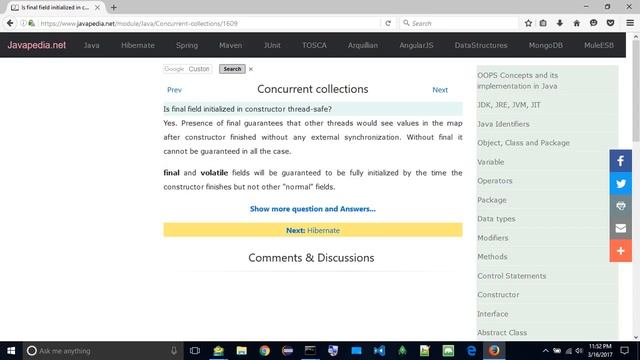Focus the Google Custom search field

[187, 69]
